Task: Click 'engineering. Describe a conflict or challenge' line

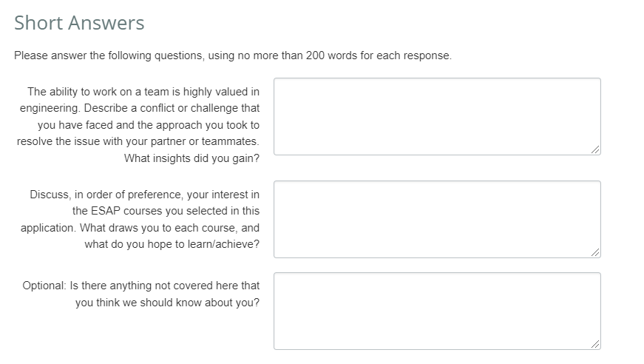Action: [140, 109]
